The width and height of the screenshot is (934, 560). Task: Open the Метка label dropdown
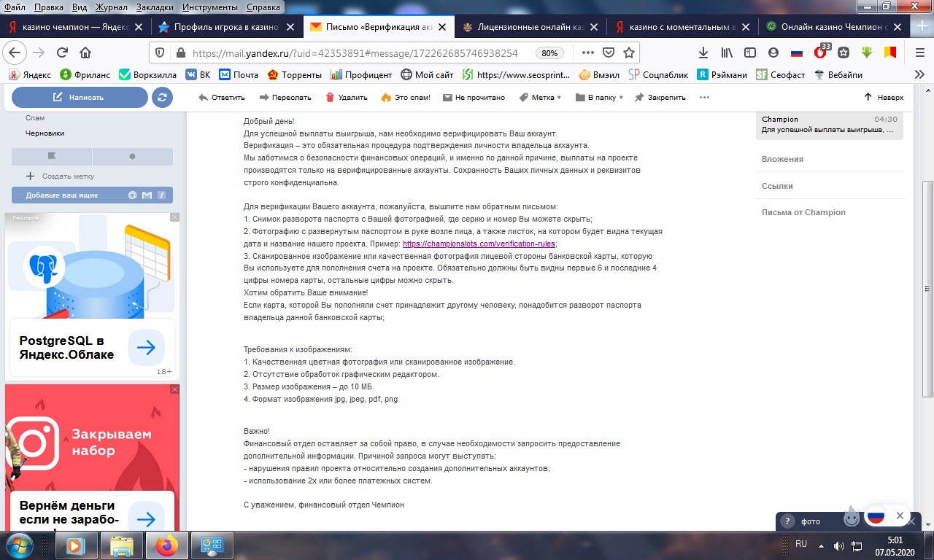(540, 97)
